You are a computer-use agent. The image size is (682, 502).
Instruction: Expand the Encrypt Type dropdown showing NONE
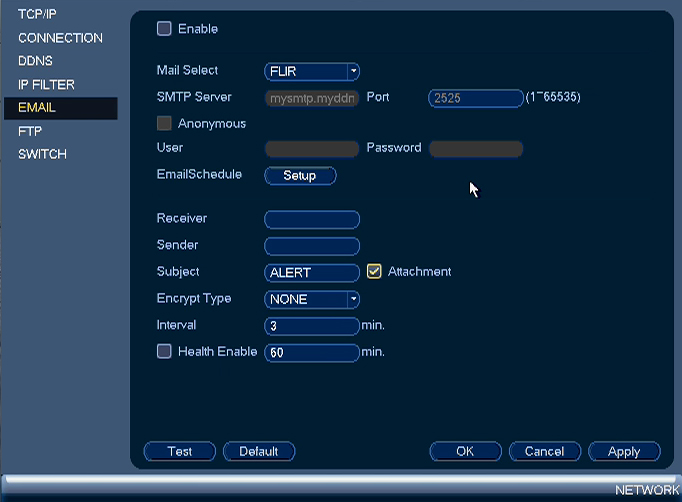coord(312,299)
